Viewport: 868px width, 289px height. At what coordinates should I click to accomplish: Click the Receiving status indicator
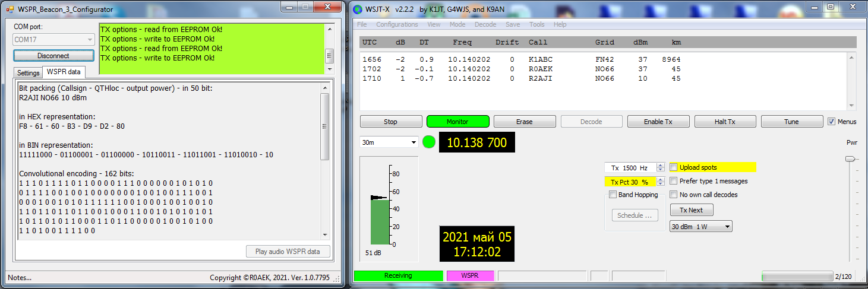398,276
